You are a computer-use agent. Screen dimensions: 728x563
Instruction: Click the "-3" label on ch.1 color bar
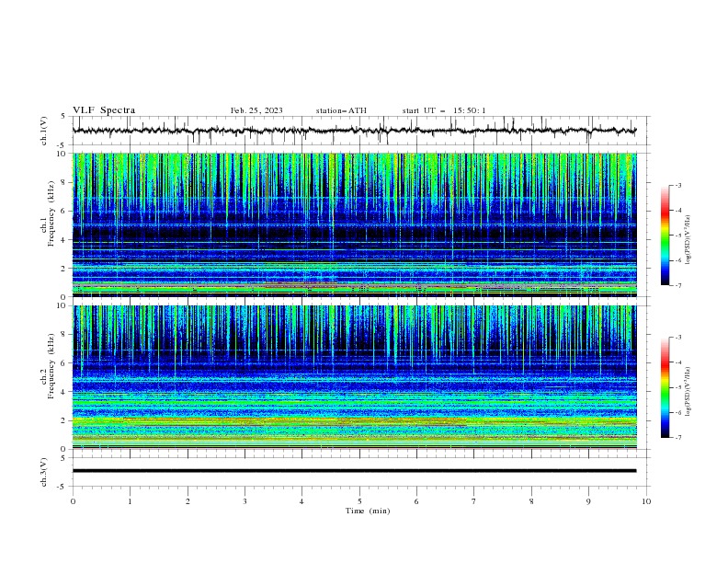click(x=678, y=185)
